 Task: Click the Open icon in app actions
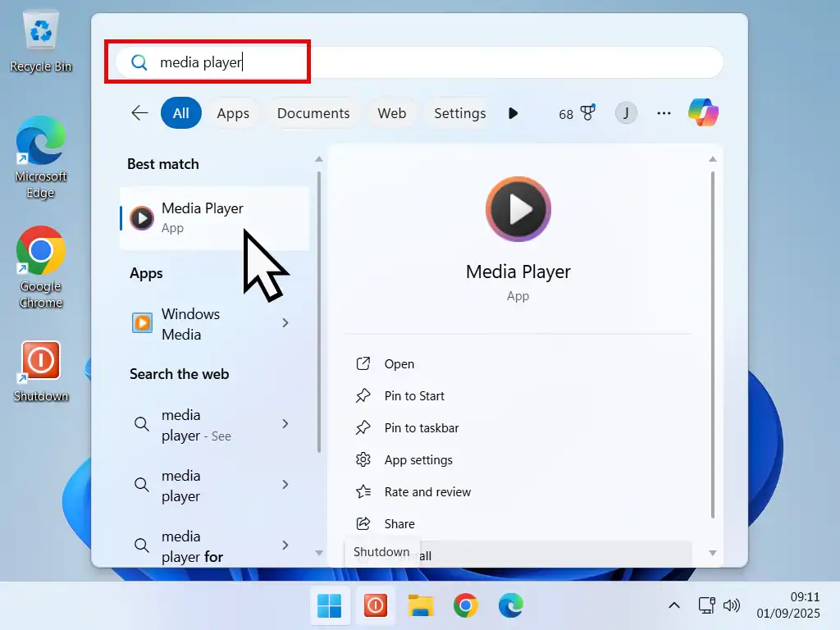coord(363,363)
